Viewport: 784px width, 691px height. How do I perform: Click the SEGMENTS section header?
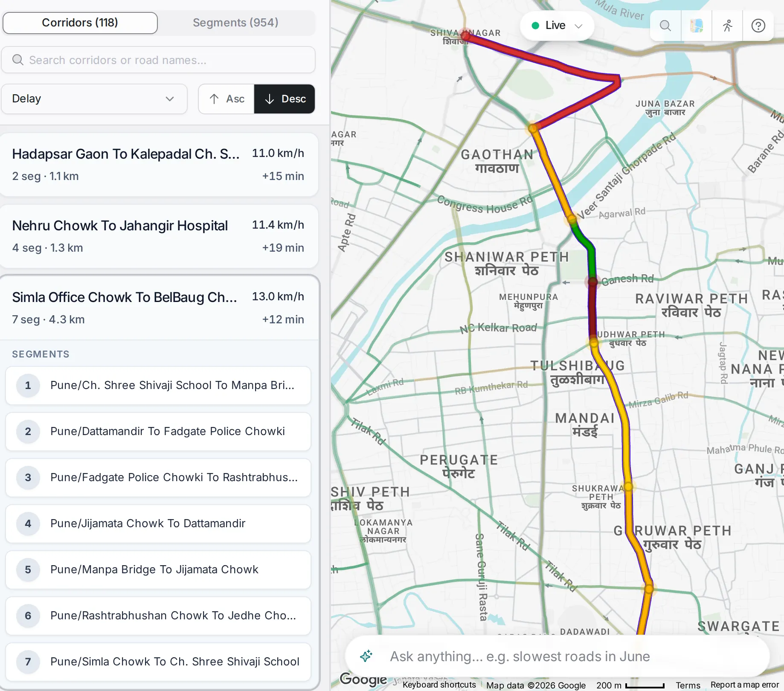point(41,354)
